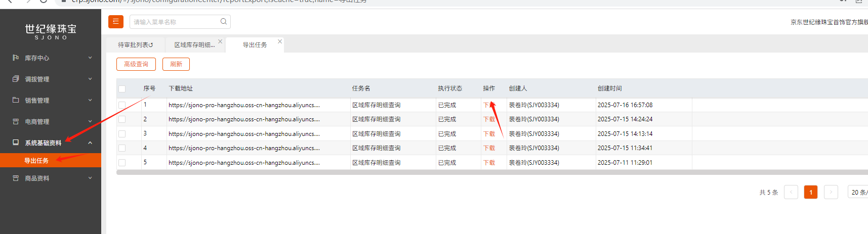Click the 调拨管理 sidebar icon
The height and width of the screenshot is (234, 868).
(16, 79)
